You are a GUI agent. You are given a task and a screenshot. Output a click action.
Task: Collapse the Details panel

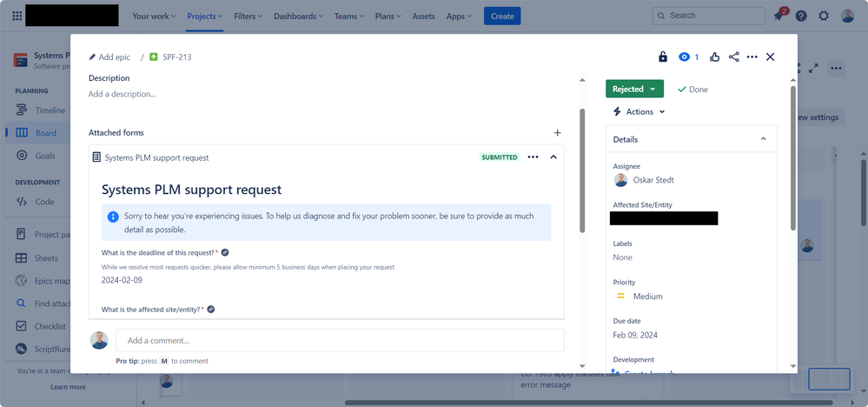pyautogui.click(x=764, y=139)
